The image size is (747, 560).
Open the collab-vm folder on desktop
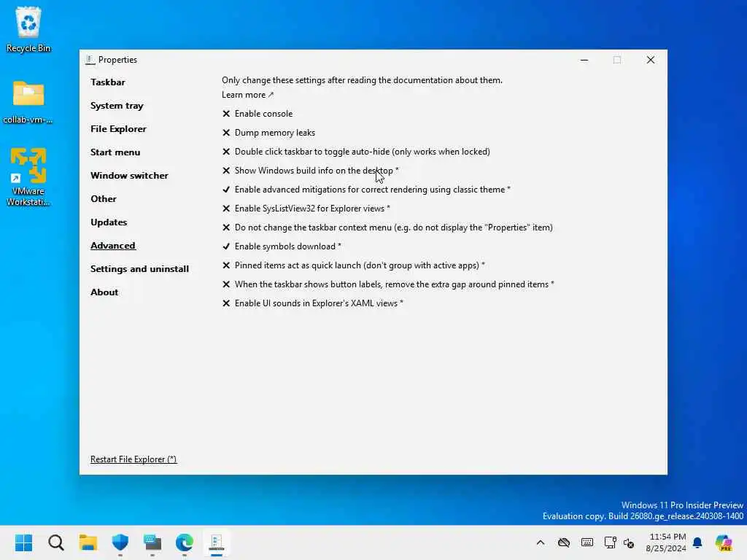click(x=28, y=101)
